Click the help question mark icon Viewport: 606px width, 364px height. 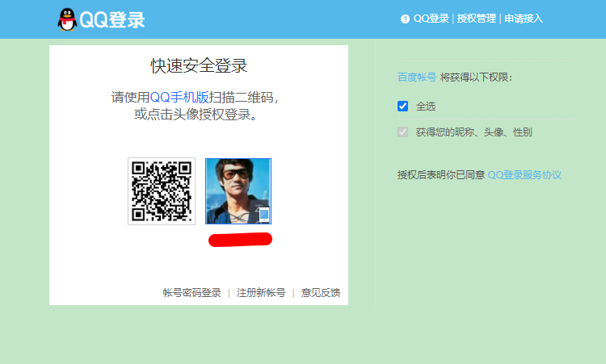point(405,19)
